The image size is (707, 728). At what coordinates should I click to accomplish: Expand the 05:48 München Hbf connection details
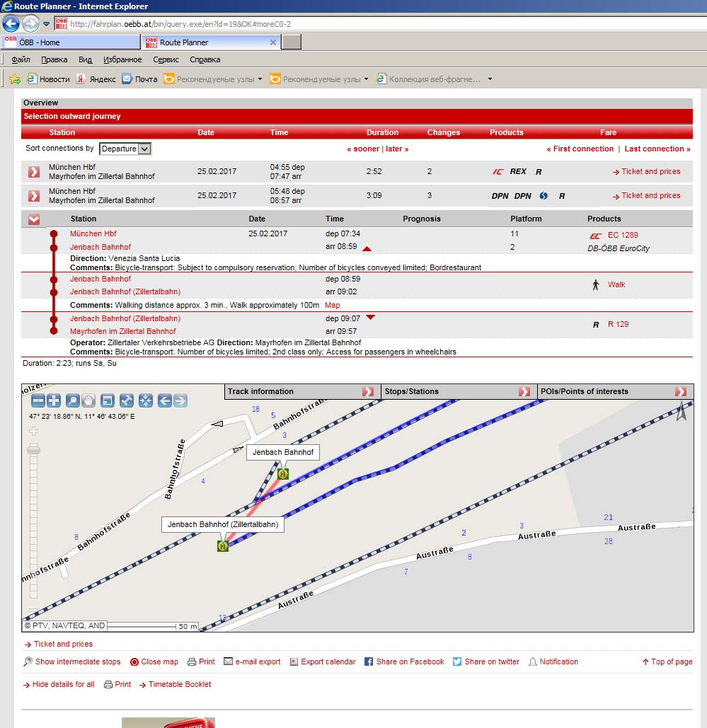tap(34, 196)
